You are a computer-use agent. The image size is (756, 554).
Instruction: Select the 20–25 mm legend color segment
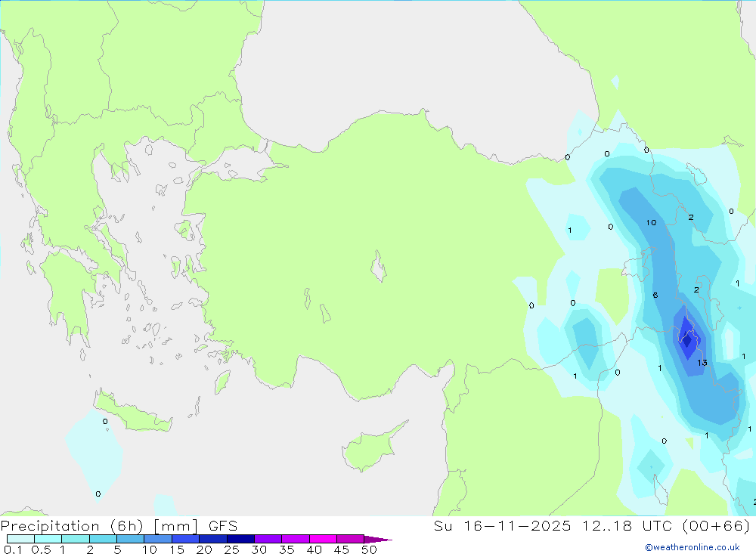tap(213, 539)
